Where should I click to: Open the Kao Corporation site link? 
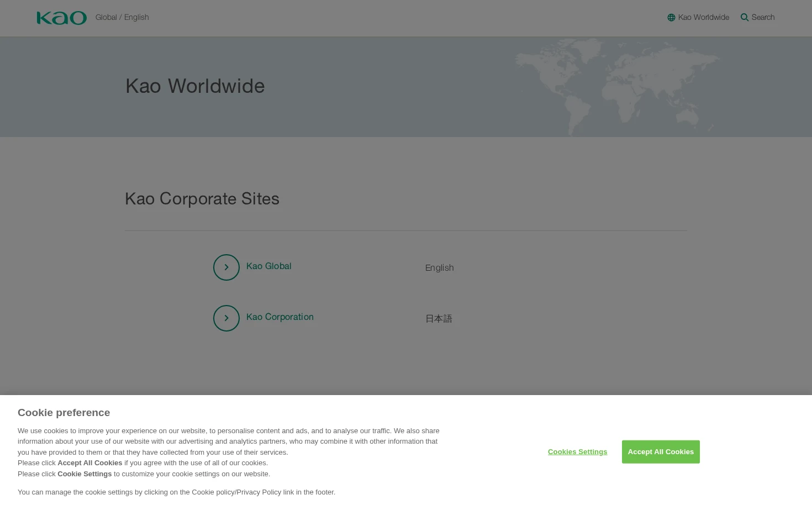pos(280,317)
